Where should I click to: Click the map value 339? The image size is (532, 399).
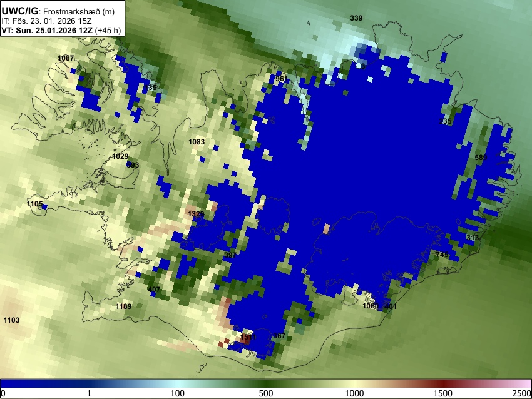point(356,18)
